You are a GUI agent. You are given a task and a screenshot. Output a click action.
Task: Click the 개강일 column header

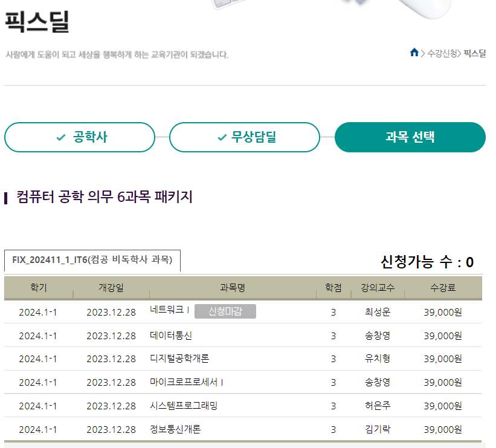(111, 287)
